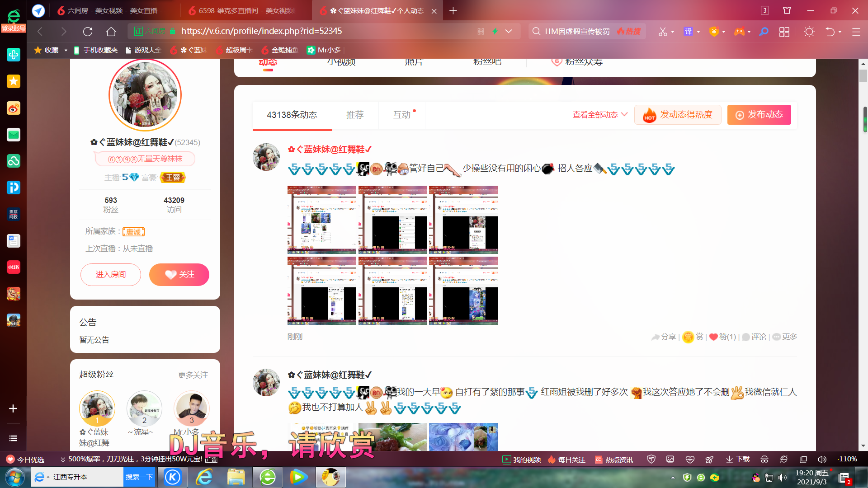Open the first screenshot thumbnail in post
The image size is (868, 488).
coord(321,219)
